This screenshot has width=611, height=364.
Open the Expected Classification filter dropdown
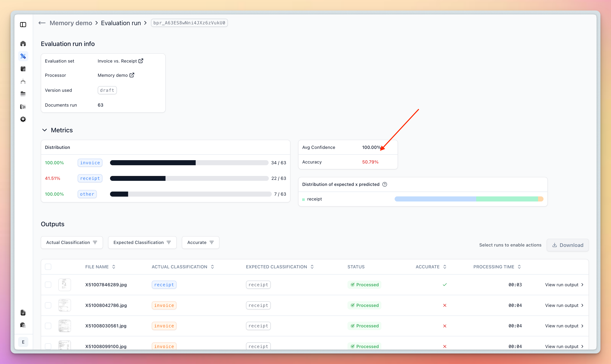click(x=142, y=243)
